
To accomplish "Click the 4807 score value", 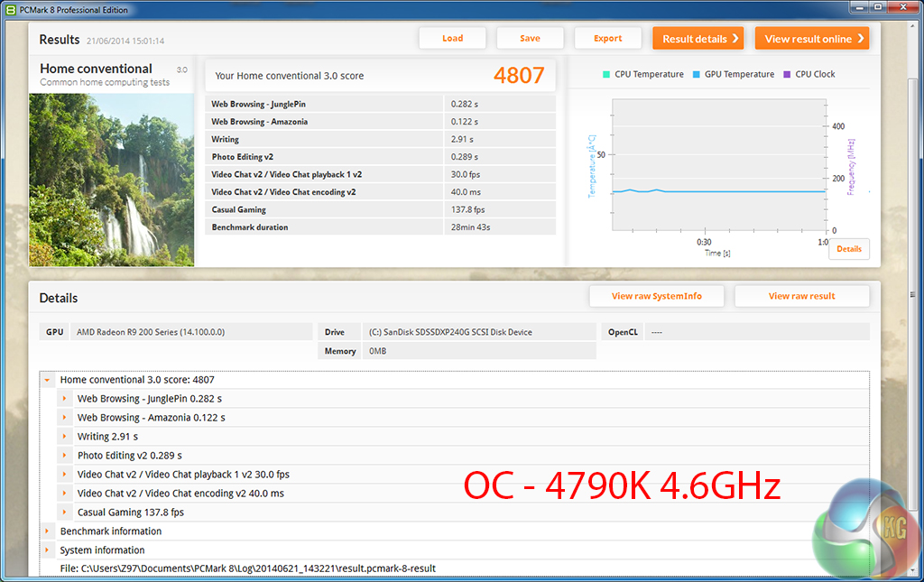I will [519, 76].
